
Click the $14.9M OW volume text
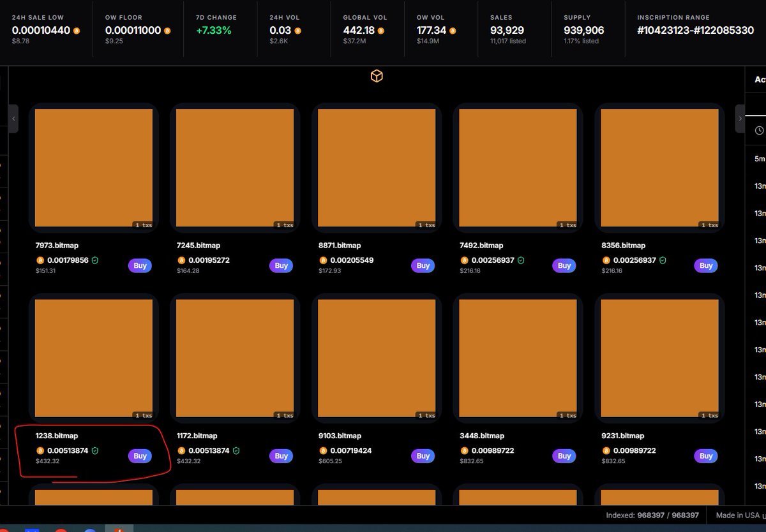tap(426, 41)
